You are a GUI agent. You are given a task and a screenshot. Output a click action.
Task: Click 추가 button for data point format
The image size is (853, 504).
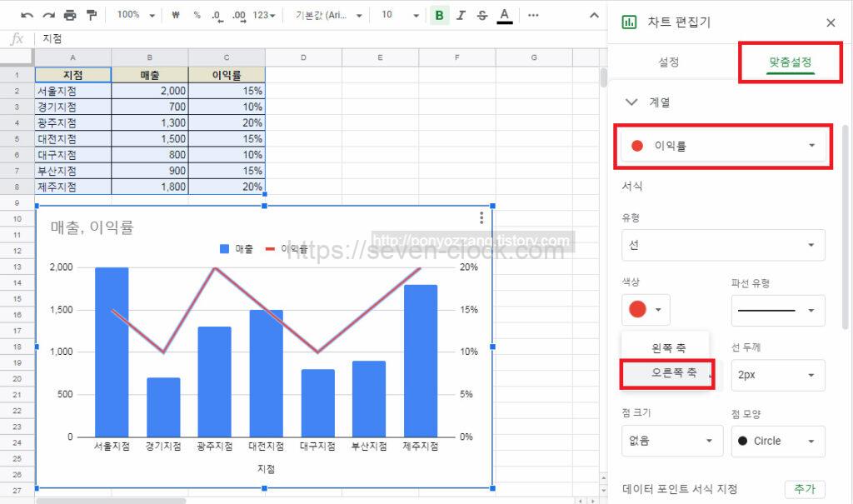(x=804, y=489)
